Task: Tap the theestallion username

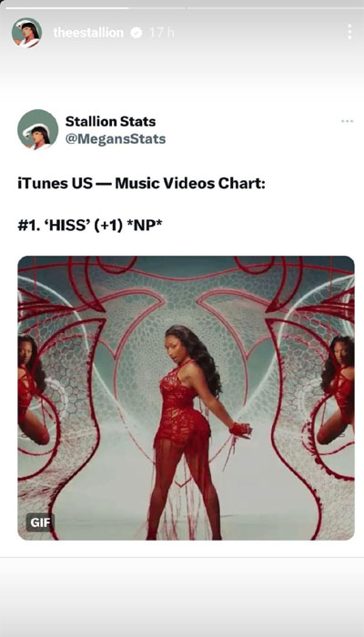Action: (88, 33)
